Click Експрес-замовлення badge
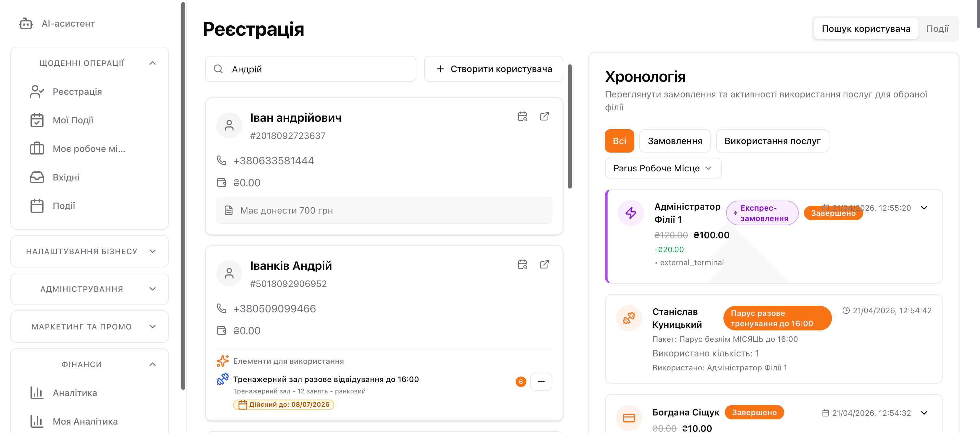This screenshot has width=980, height=433. [x=762, y=213]
